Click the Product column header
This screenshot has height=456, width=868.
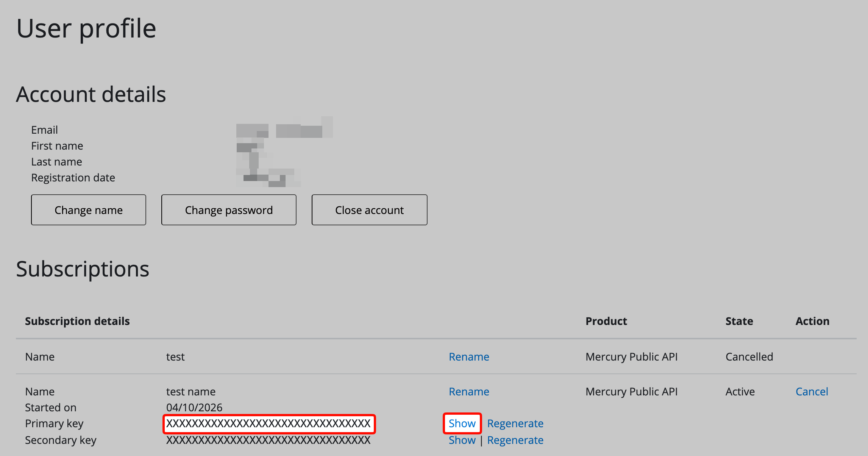click(x=606, y=321)
